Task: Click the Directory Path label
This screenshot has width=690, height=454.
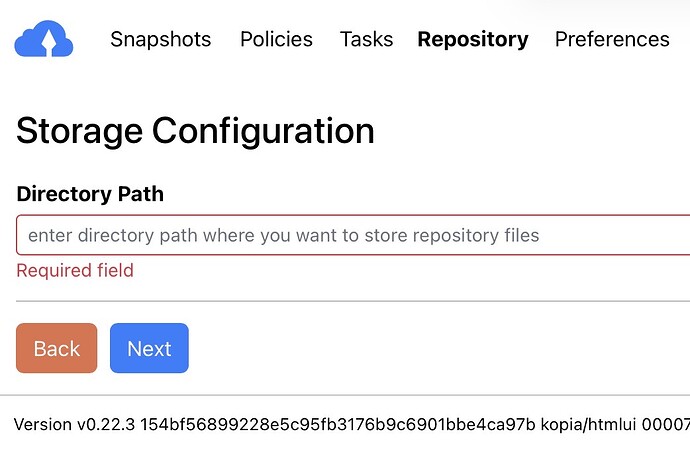Action: 90,194
